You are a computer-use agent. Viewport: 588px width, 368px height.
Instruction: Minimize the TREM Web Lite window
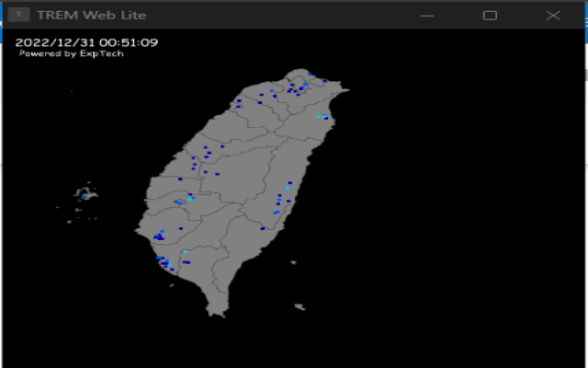point(426,16)
